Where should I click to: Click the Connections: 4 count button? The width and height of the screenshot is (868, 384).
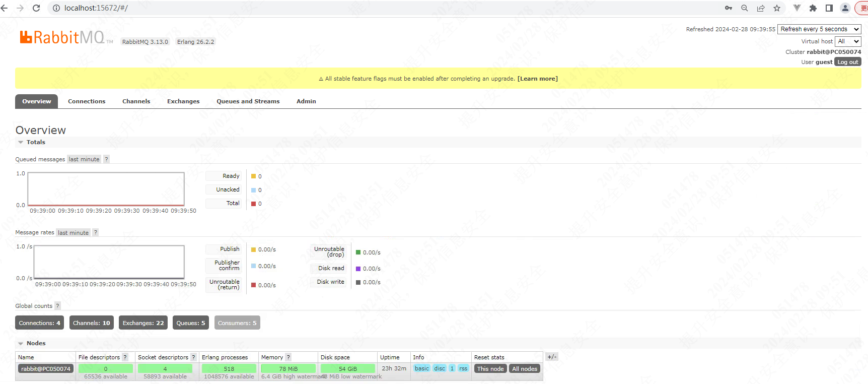pyautogui.click(x=39, y=323)
